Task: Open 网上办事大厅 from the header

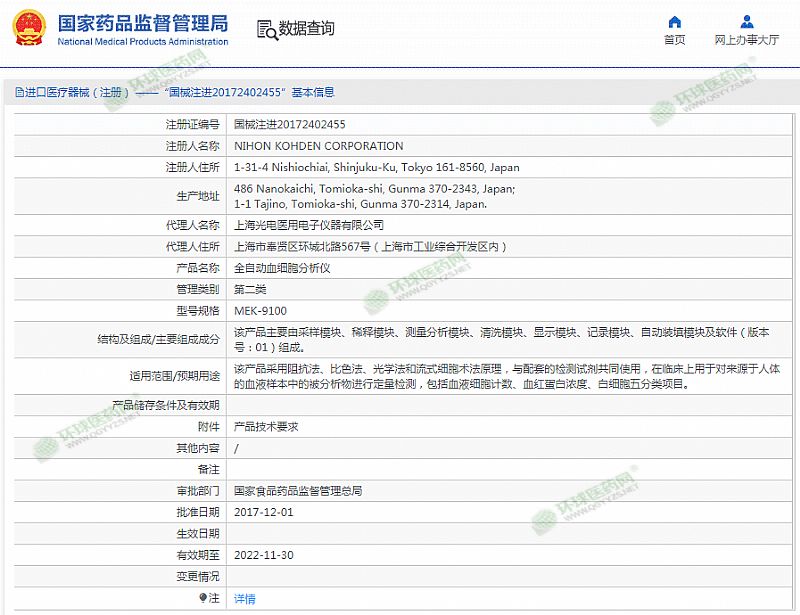Action: [x=747, y=40]
